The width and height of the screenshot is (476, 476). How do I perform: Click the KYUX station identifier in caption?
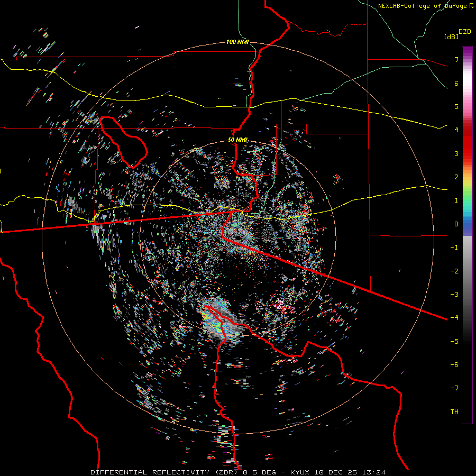[300, 472]
